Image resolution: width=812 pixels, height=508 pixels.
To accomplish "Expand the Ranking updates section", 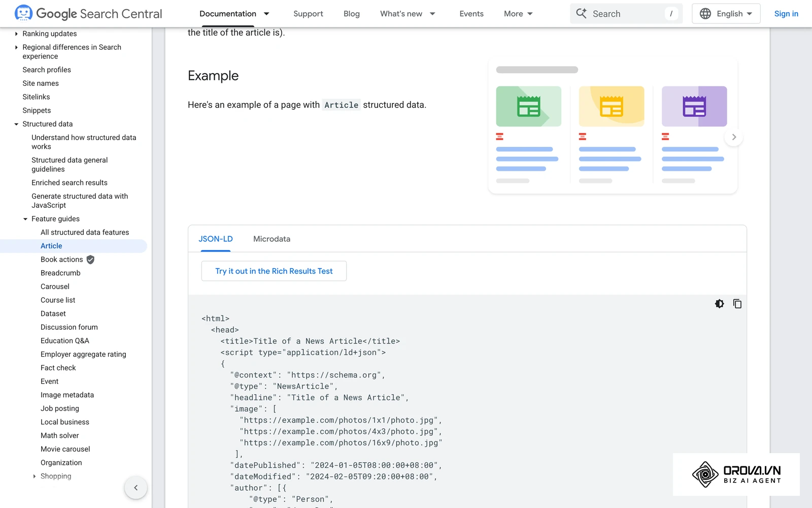I will coord(16,34).
